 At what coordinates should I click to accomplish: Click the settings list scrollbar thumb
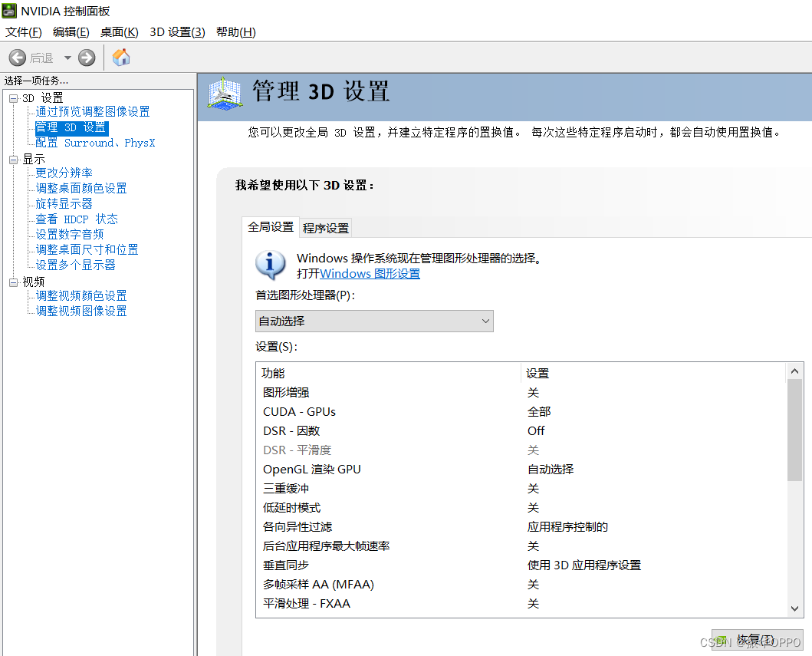794,430
